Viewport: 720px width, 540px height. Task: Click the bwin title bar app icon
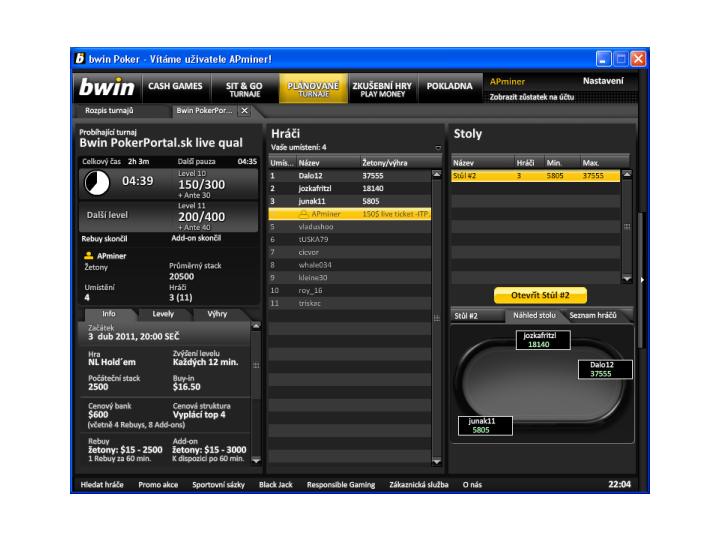pyautogui.click(x=80, y=59)
